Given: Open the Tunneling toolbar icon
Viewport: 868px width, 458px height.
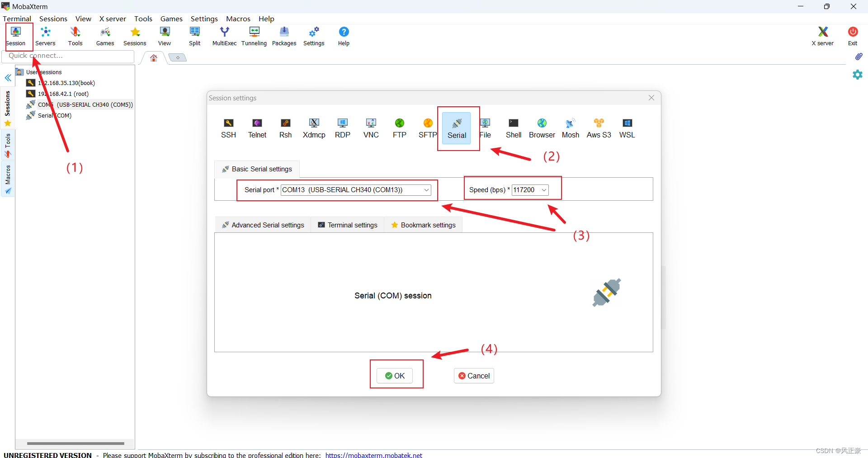Looking at the screenshot, I should 254,36.
